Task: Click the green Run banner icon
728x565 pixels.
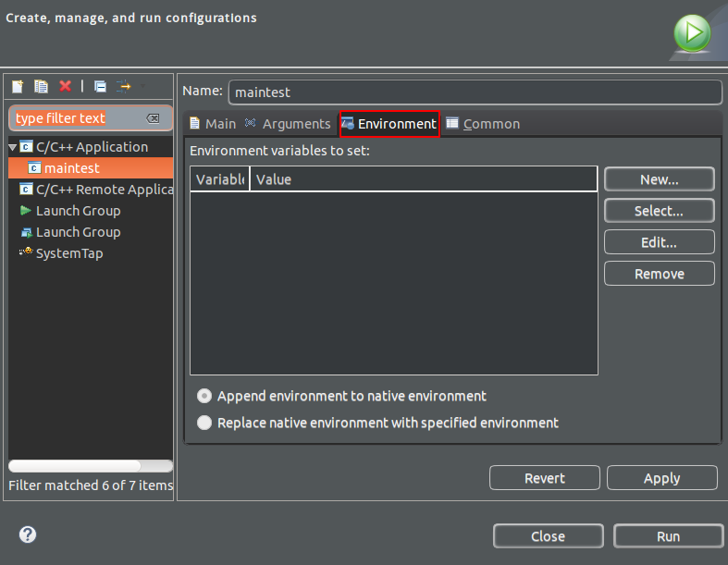Action: pos(692,33)
